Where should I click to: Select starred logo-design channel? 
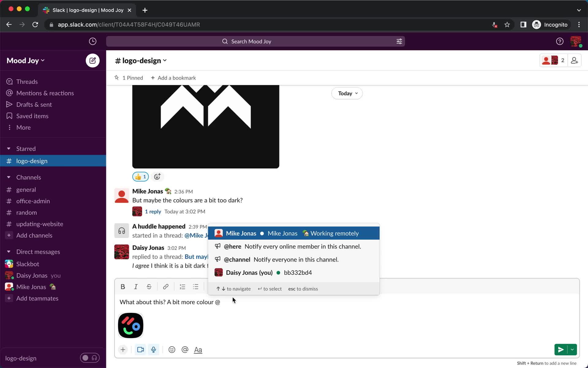pos(53,161)
